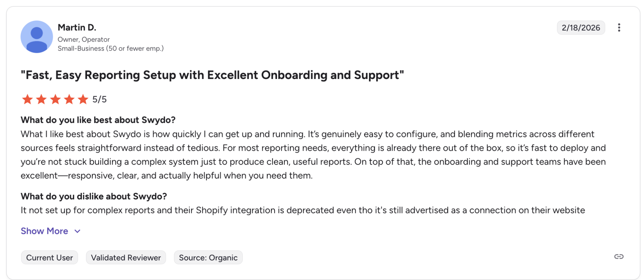Click Martin D.'s avatar icon
The image size is (644, 280).
[x=37, y=37]
